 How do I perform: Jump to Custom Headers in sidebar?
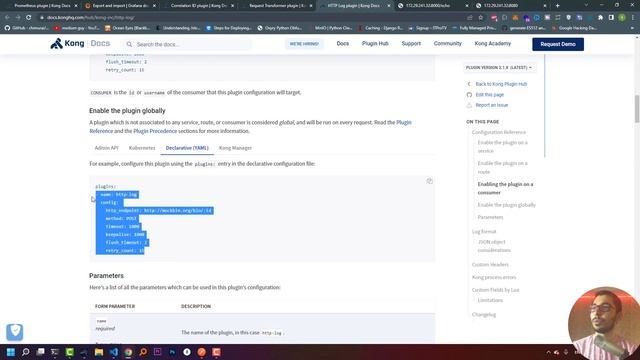coord(490,264)
